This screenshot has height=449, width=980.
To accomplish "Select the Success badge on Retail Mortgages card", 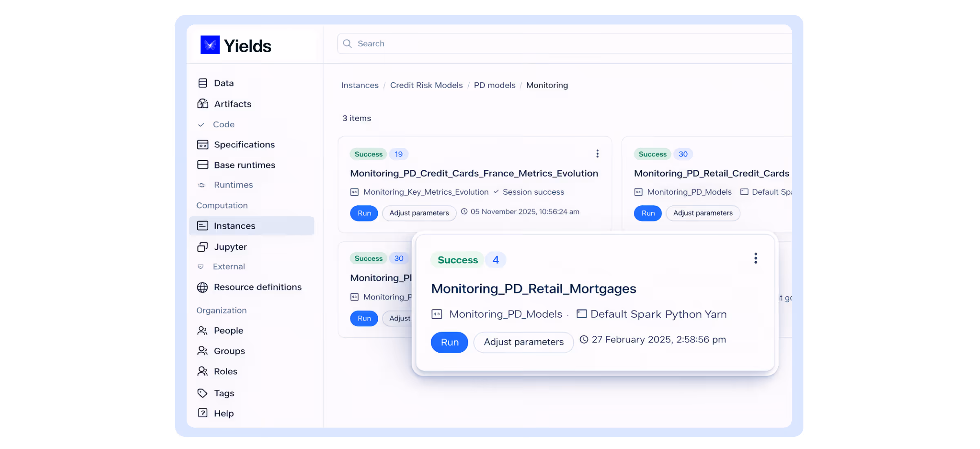I will (457, 259).
